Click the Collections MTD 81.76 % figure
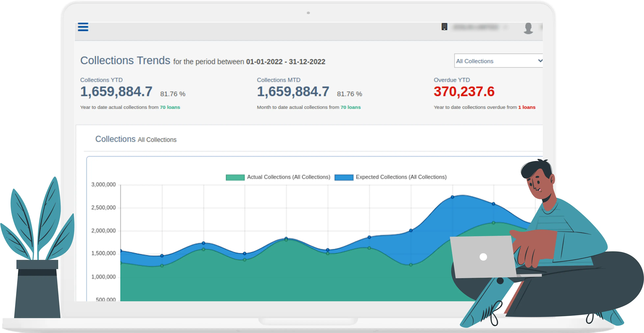 (x=349, y=94)
